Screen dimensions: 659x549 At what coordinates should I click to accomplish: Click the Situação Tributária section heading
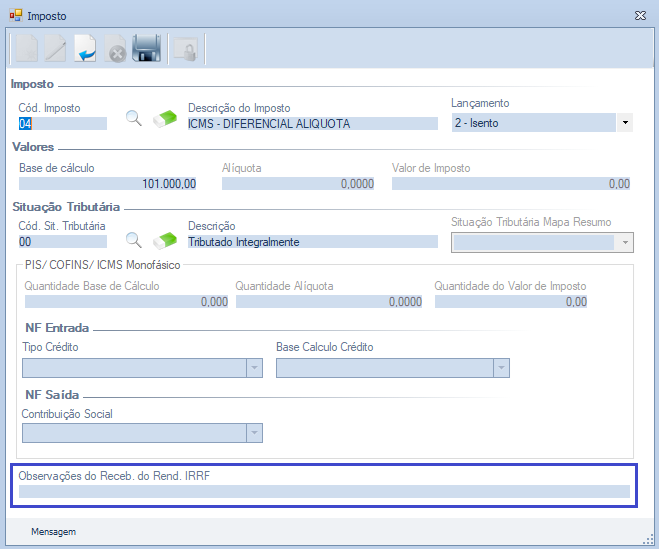[x=66, y=207]
